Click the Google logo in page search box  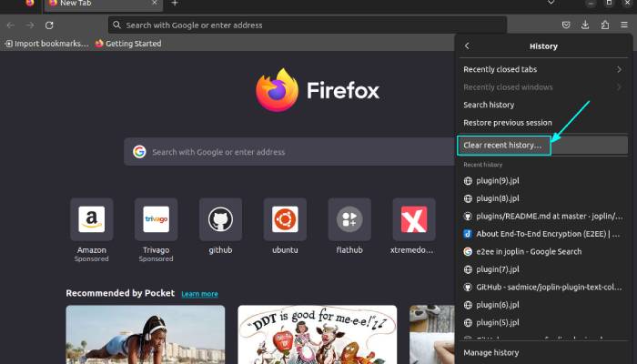139,152
